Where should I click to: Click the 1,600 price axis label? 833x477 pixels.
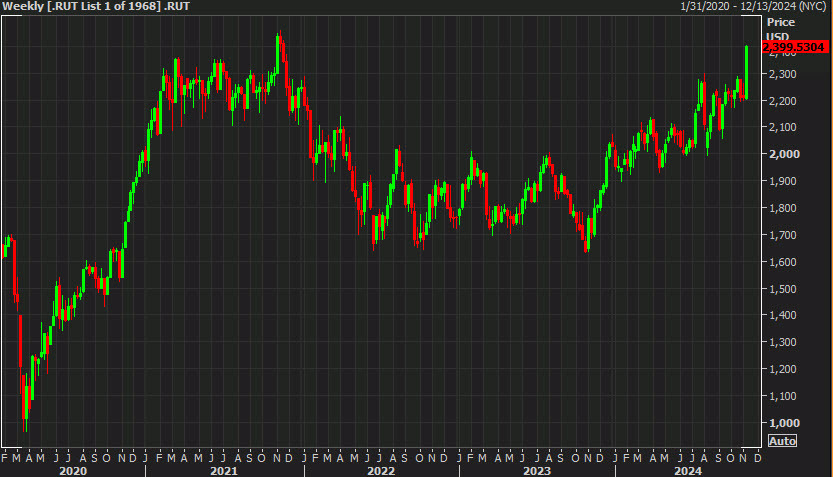click(x=783, y=262)
